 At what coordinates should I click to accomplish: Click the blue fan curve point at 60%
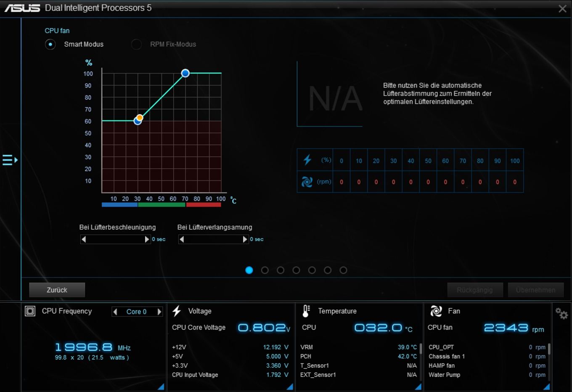click(137, 122)
